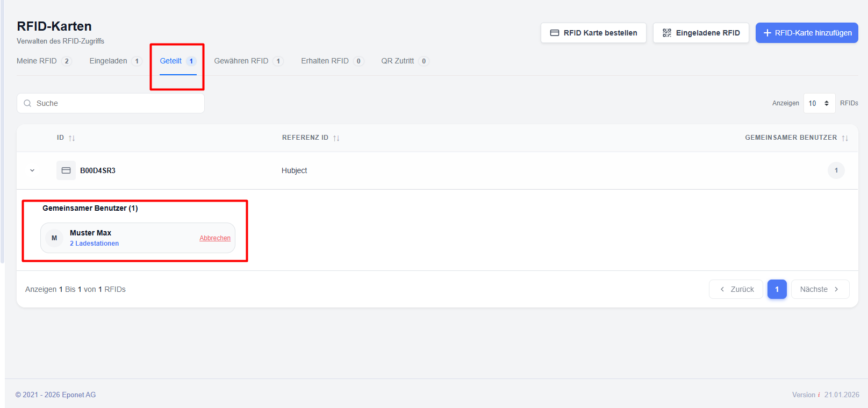Click the B00D4SR3 ID text
The image size is (868, 408).
(x=98, y=170)
